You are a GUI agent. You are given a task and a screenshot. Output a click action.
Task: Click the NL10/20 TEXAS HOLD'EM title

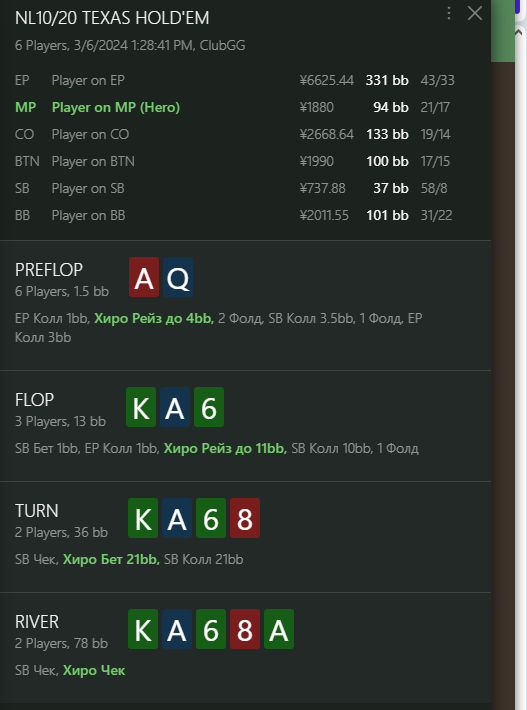point(112,18)
